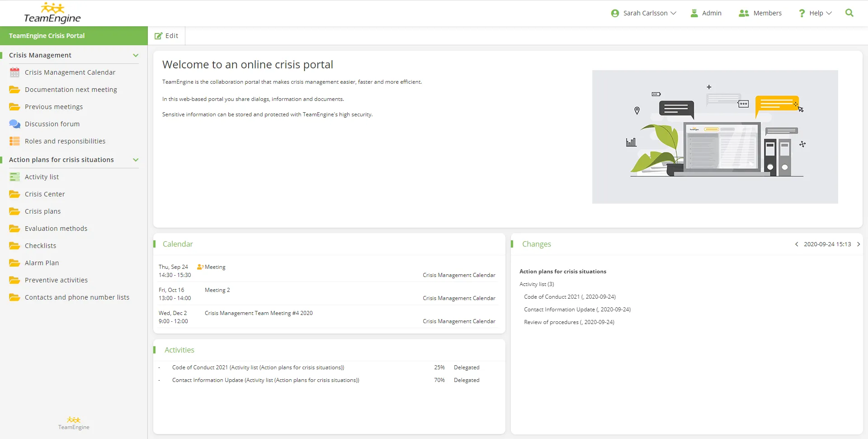Open Roles and responsibilities
The image size is (868, 439).
pos(65,141)
